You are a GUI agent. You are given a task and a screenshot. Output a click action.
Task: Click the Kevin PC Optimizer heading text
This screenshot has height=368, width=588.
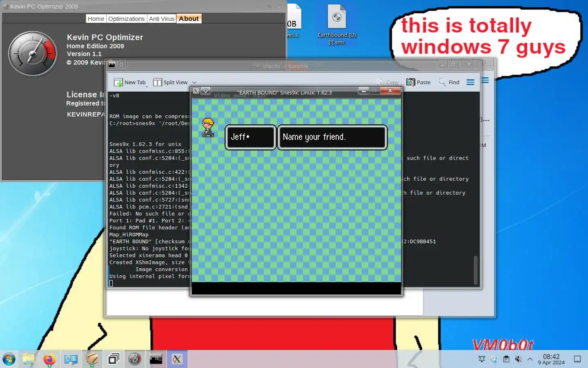point(105,37)
